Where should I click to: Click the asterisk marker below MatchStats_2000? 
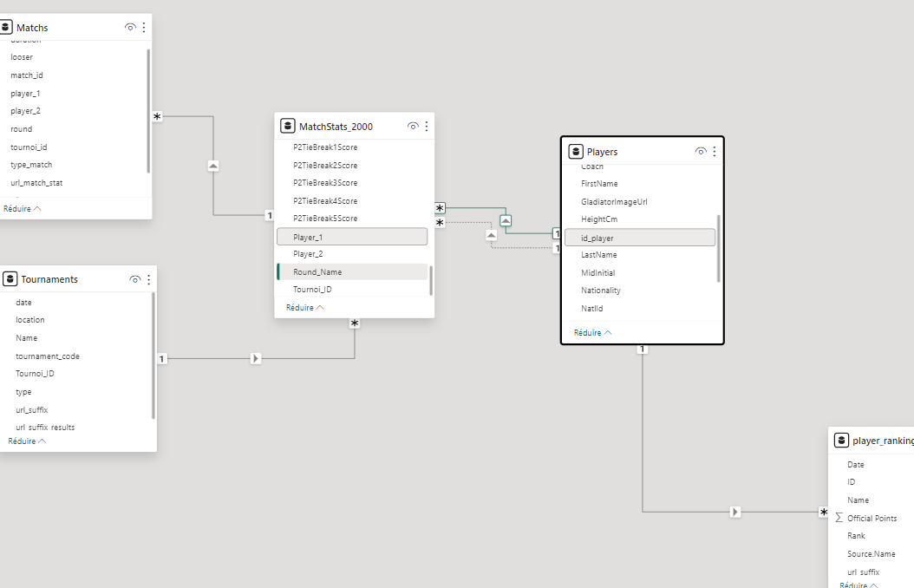pyautogui.click(x=355, y=323)
